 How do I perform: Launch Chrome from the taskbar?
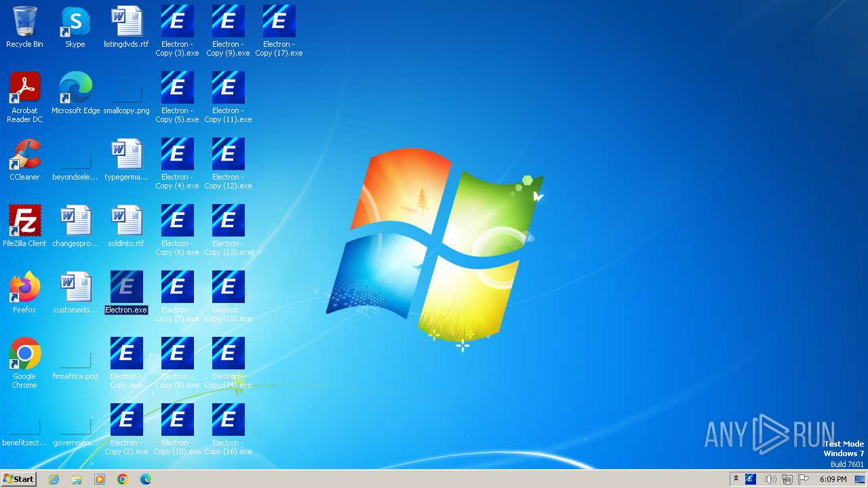pyautogui.click(x=122, y=479)
